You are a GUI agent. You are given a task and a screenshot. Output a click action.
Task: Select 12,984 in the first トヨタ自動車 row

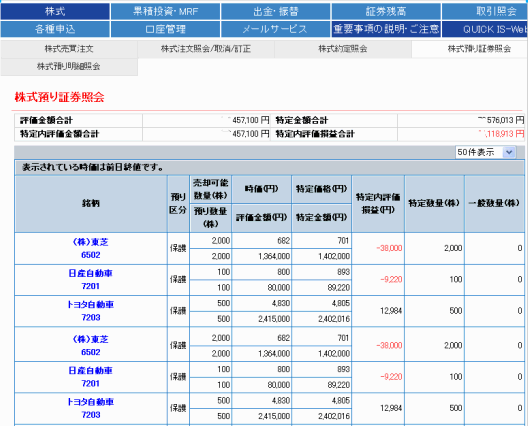[391, 311]
